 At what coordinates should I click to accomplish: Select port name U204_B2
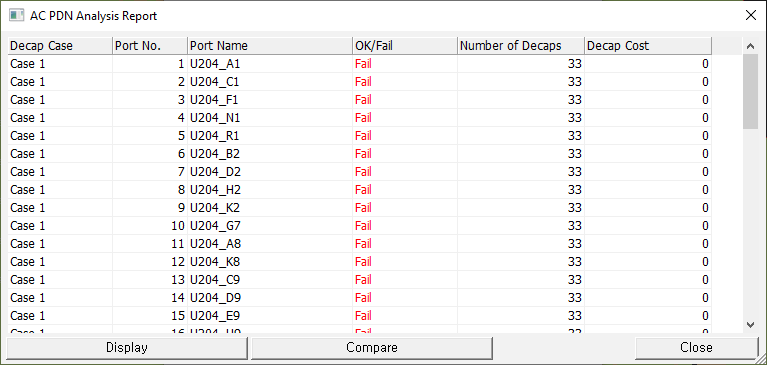coord(215,154)
